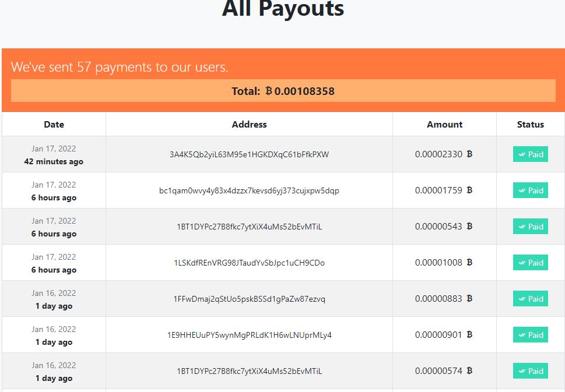The width and height of the screenshot is (565, 392).
Task: Click the Paid badge for 0.00000883 payout
Action: (x=531, y=298)
